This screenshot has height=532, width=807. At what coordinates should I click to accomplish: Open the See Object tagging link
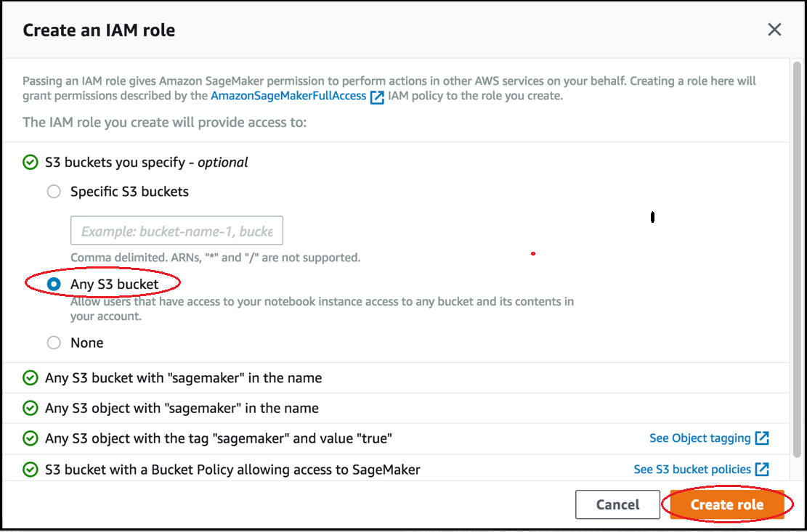coord(701,438)
